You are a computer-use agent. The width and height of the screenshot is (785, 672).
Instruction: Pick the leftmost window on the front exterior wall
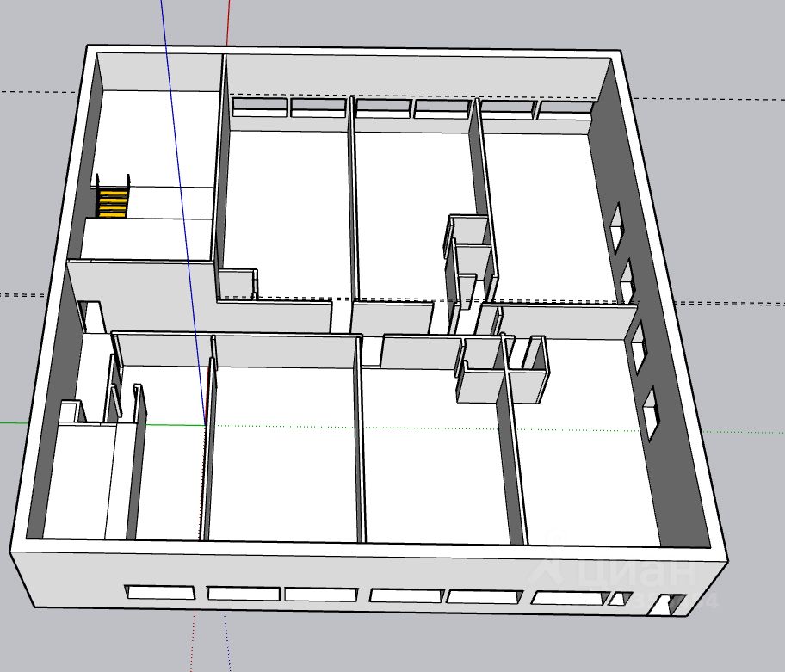(160, 593)
